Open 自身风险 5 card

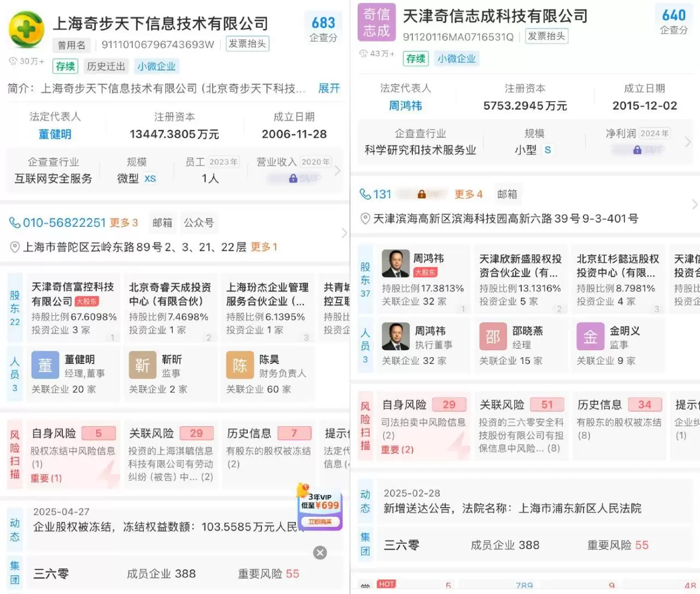[x=73, y=454]
